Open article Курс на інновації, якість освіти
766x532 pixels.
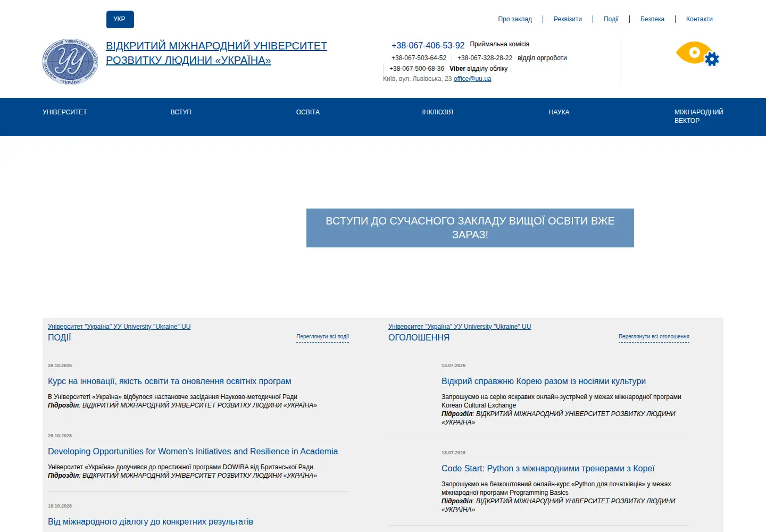170,381
